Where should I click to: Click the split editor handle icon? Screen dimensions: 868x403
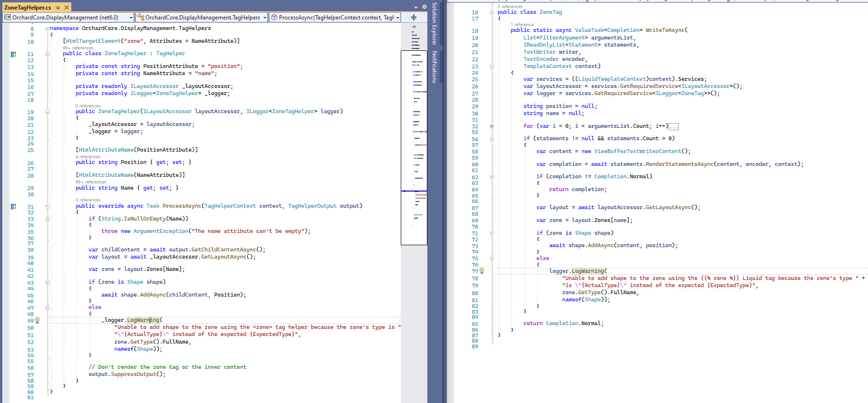tap(414, 18)
